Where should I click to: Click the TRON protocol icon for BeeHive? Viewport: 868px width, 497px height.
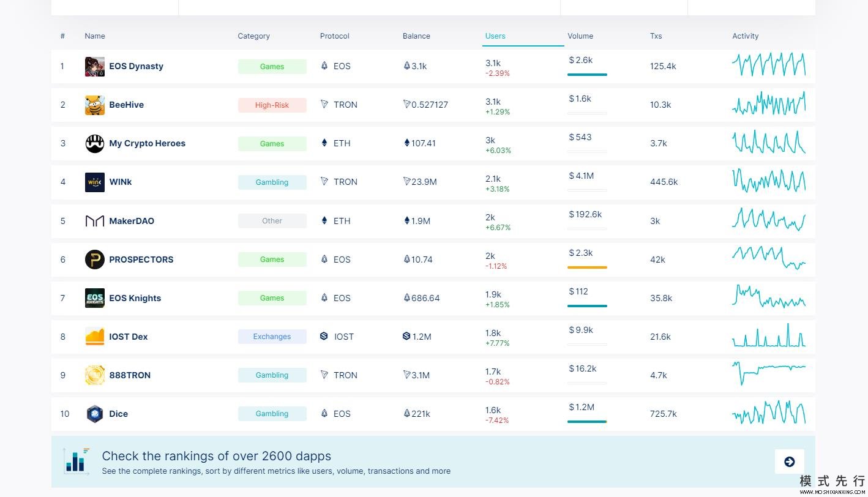(324, 104)
